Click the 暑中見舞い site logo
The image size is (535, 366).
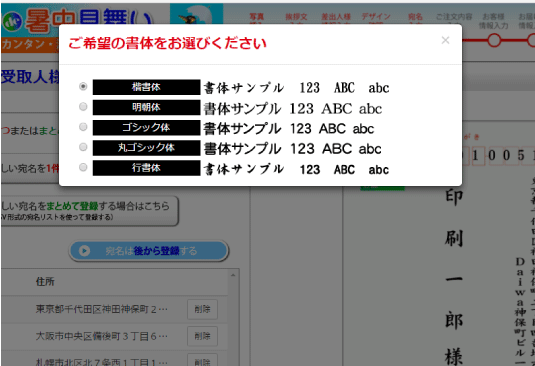tap(77, 21)
